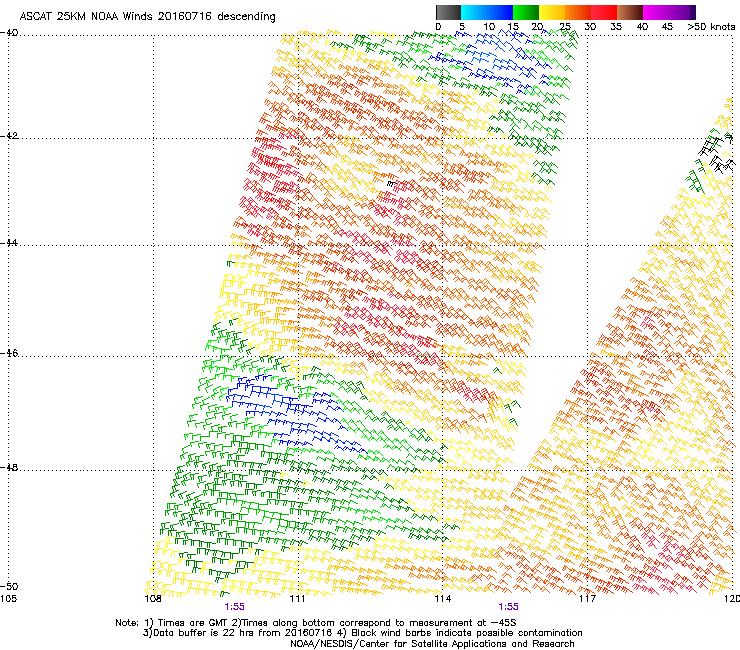Viewport: 740px width, 650px height.
Task: Click the purple 1:55 time near longitude 111
Action: click(234, 607)
